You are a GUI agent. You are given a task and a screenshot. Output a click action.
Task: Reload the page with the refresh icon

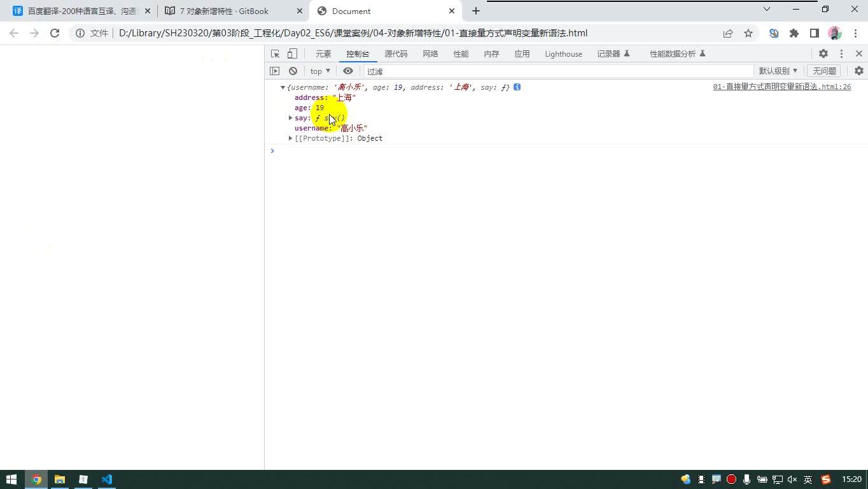coord(55,33)
